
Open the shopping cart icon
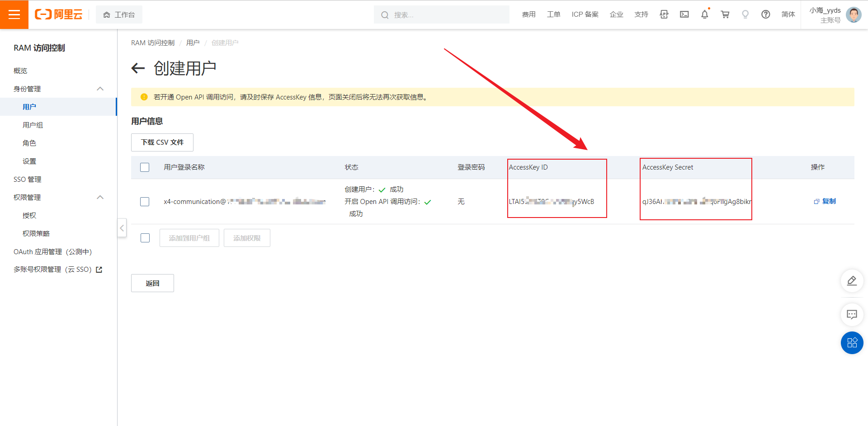[725, 14]
